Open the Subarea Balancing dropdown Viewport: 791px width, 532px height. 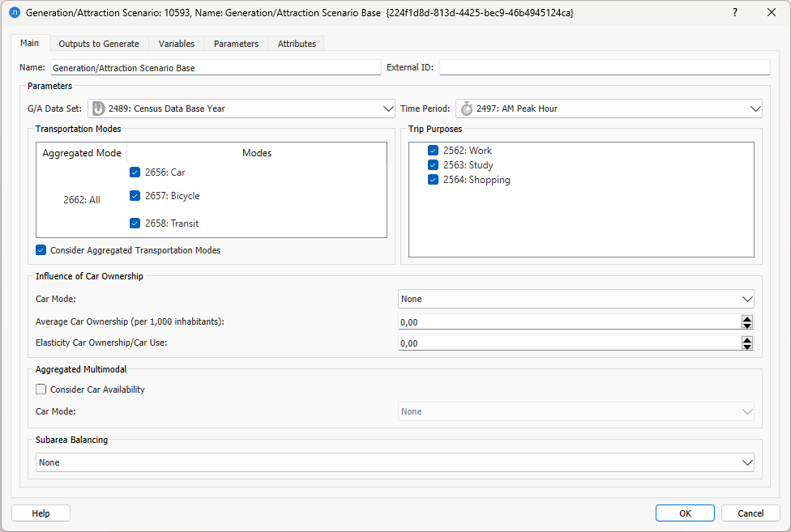[746, 462]
